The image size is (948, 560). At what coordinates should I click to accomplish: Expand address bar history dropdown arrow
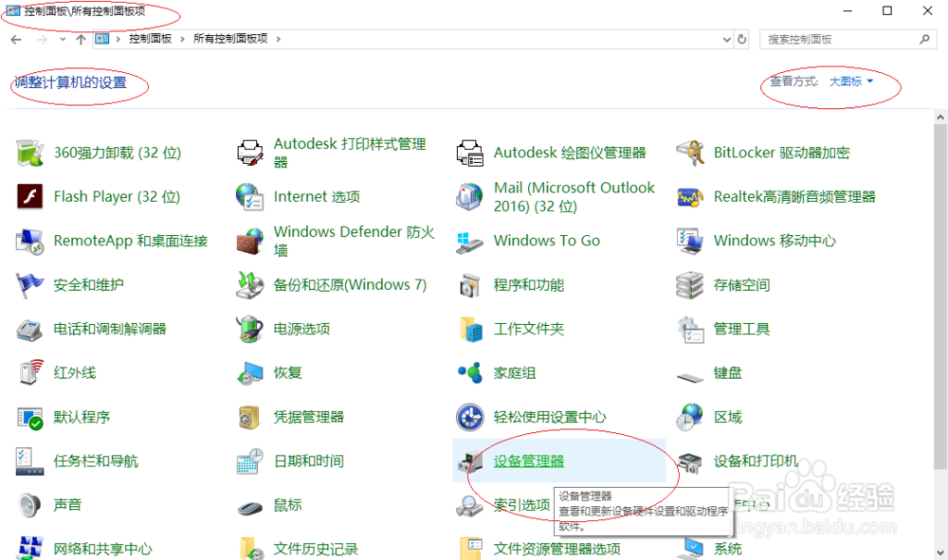pyautogui.click(x=727, y=39)
